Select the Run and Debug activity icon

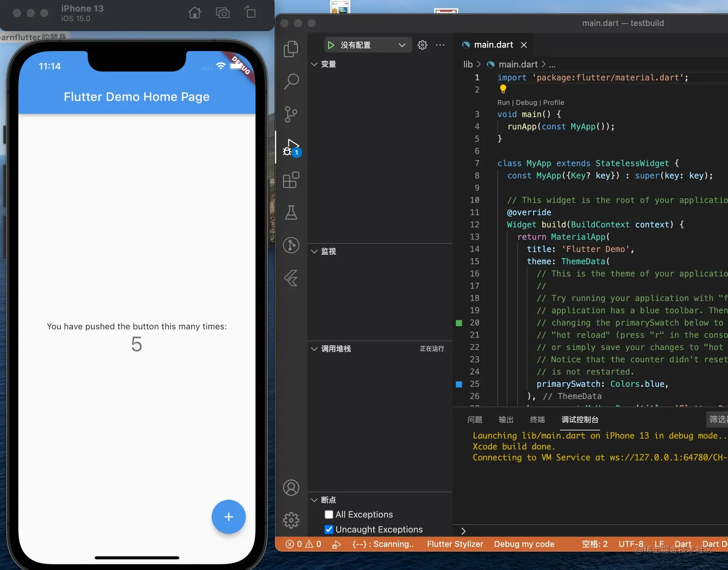click(291, 147)
